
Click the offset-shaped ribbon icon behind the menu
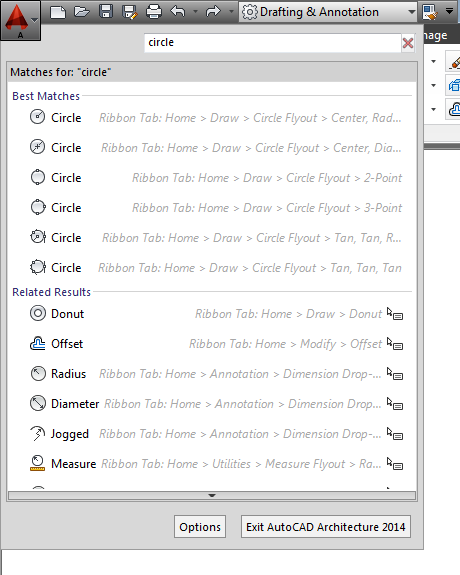[x=453, y=109]
